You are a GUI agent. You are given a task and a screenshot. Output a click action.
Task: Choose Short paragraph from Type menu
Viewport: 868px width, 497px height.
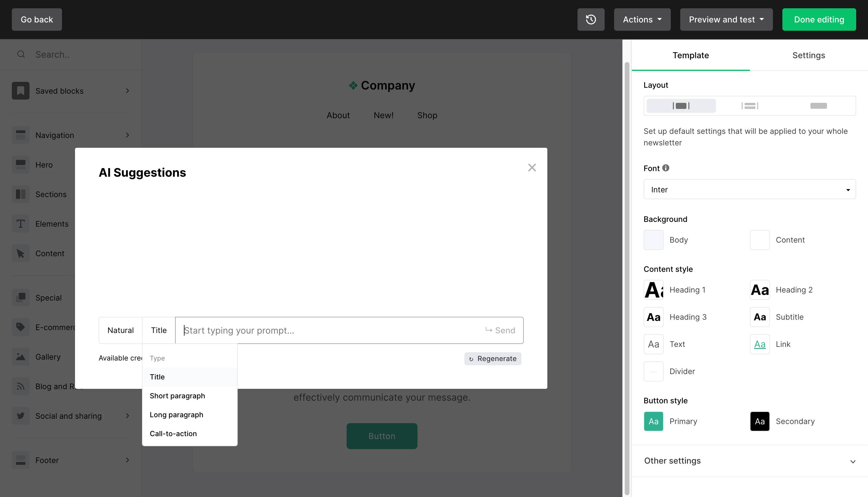click(x=177, y=396)
